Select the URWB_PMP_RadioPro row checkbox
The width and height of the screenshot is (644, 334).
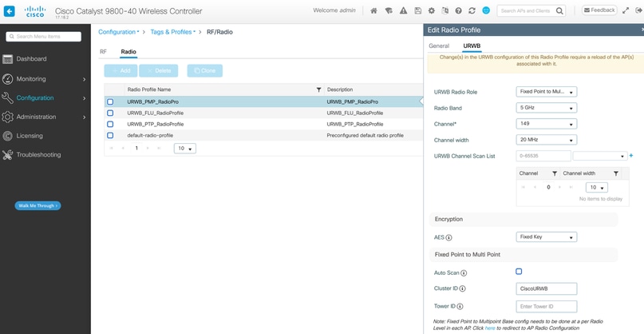(x=110, y=101)
